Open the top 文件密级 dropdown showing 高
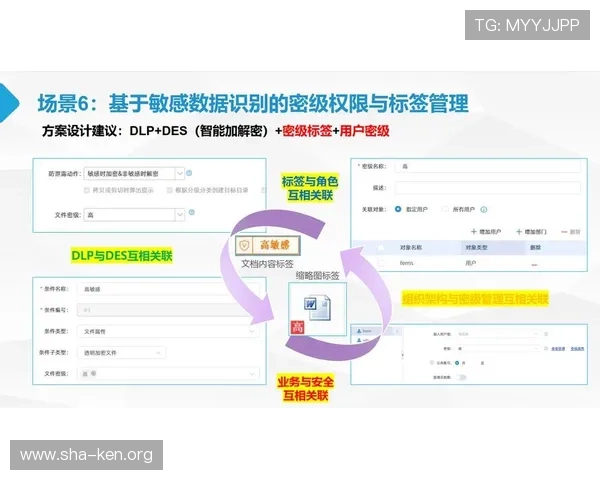The width and height of the screenshot is (600, 480). click(x=134, y=215)
